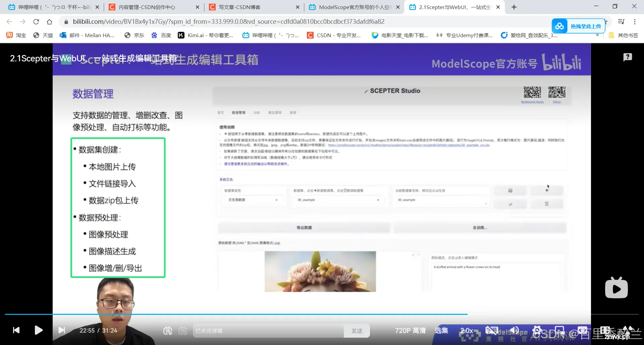The height and width of the screenshot is (345, 644).
Task: Close the 内容管理-CSDN创作中心 tab
Action: pyautogui.click(x=197, y=7)
